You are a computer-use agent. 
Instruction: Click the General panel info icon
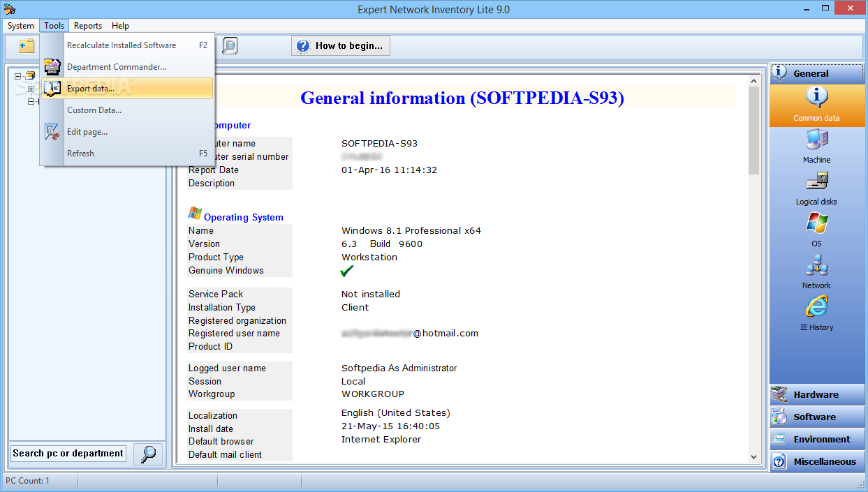tap(780, 73)
